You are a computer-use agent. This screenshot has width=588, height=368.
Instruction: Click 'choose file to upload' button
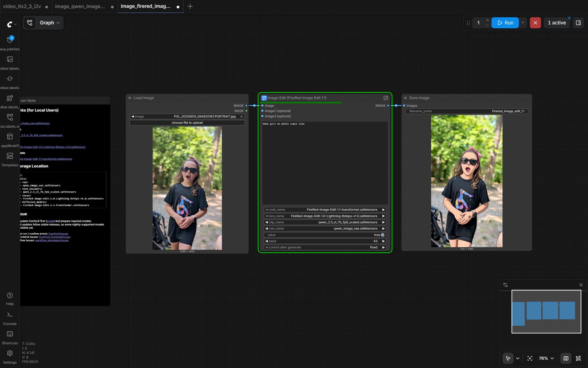pos(187,123)
